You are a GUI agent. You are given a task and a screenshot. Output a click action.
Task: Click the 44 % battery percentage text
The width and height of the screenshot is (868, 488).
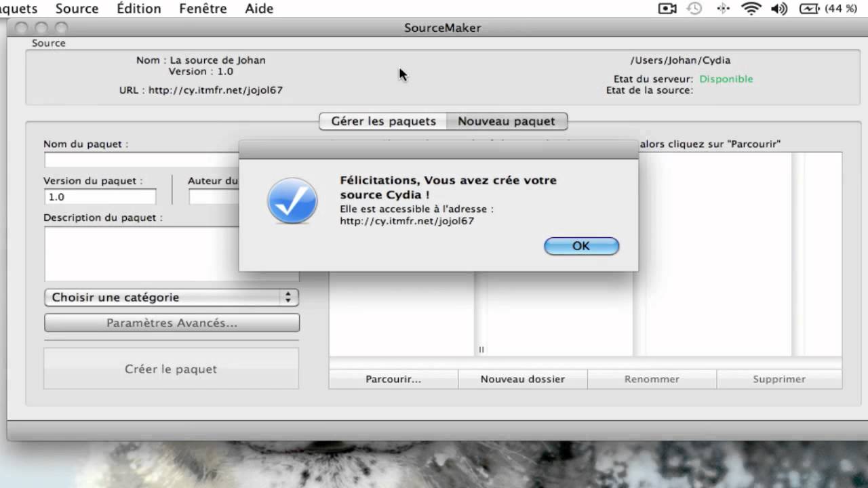click(x=841, y=9)
